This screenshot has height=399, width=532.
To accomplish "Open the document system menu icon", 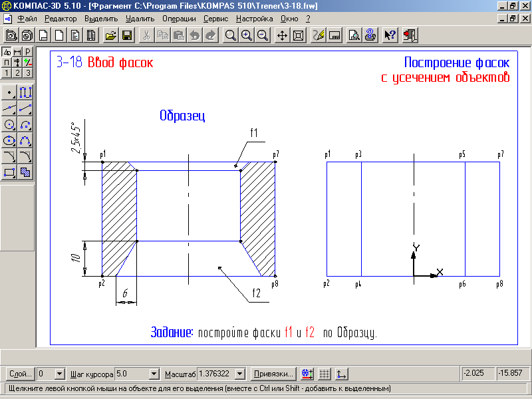I will coord(8,19).
